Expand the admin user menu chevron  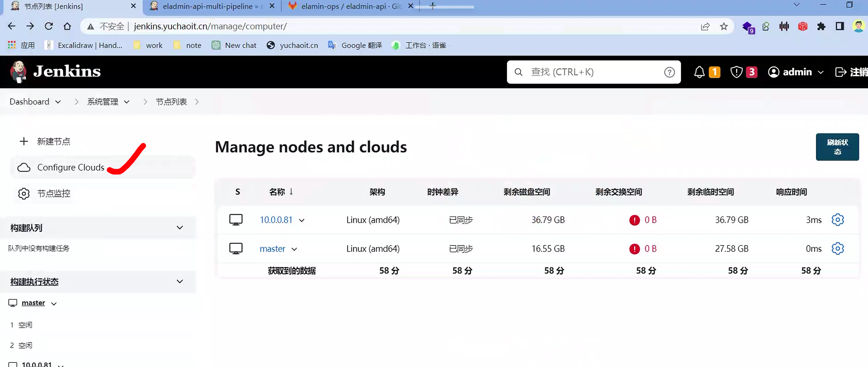821,72
